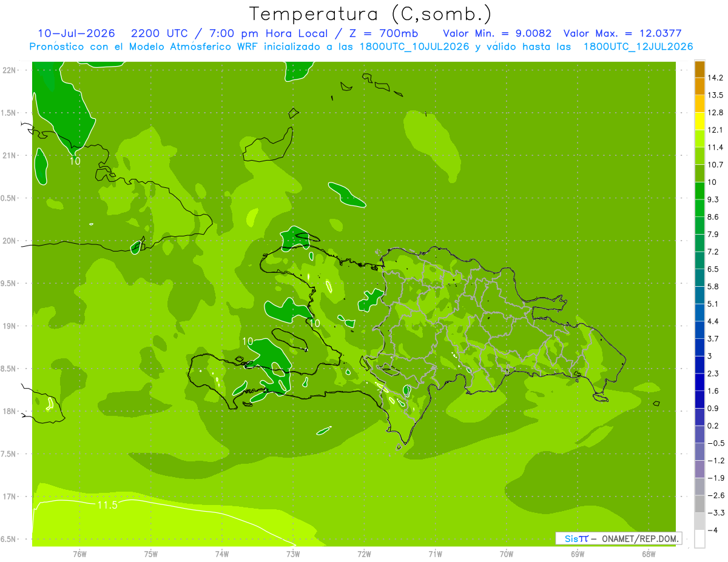This screenshot has height=562, width=728.
Task: Click the '70W' longitude axis label
Action: pos(507,554)
